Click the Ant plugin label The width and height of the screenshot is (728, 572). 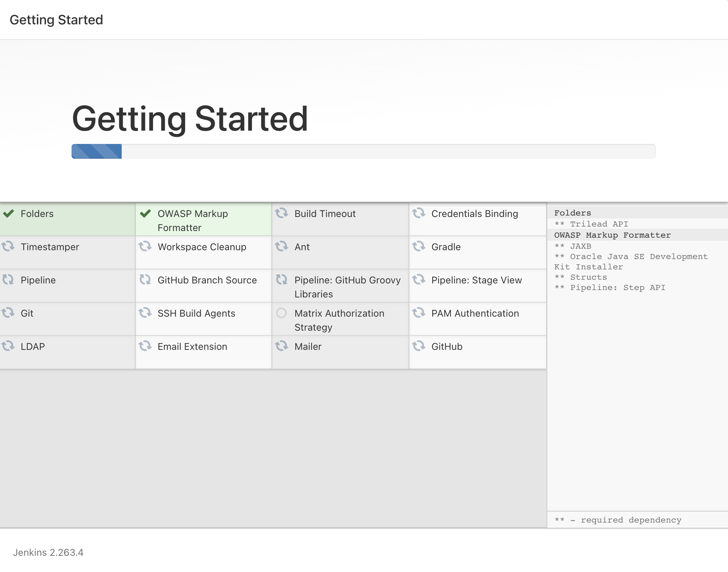point(302,247)
